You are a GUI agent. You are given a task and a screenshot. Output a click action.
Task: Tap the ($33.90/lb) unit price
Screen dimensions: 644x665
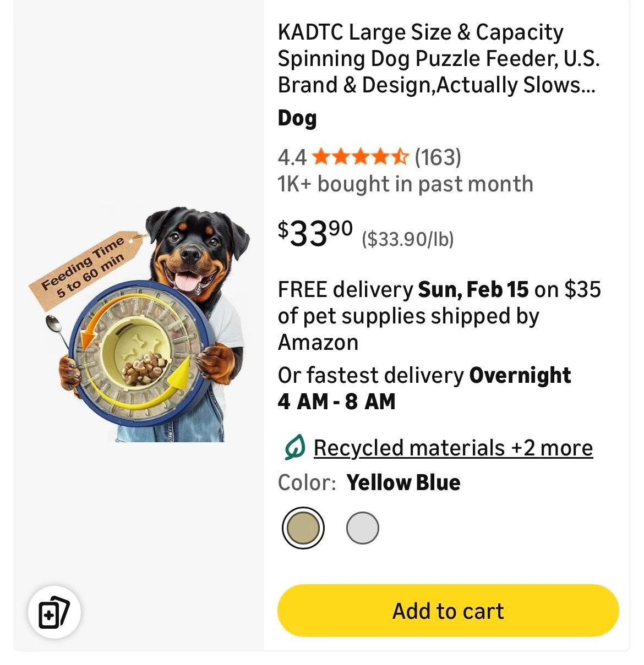click(407, 239)
